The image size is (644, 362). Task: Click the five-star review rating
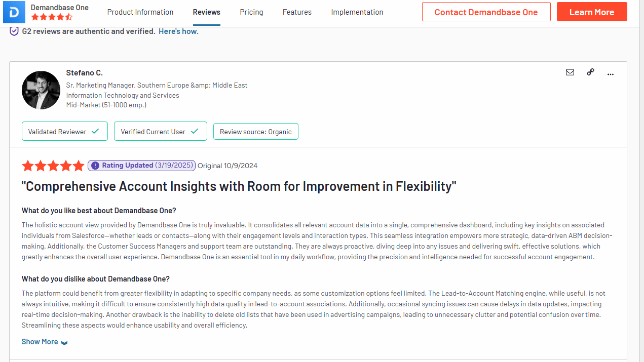click(53, 166)
